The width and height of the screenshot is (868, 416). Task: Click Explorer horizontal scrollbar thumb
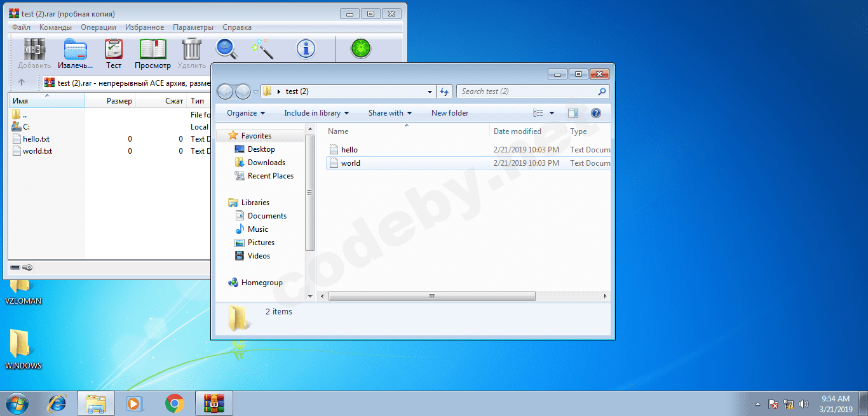click(432, 297)
